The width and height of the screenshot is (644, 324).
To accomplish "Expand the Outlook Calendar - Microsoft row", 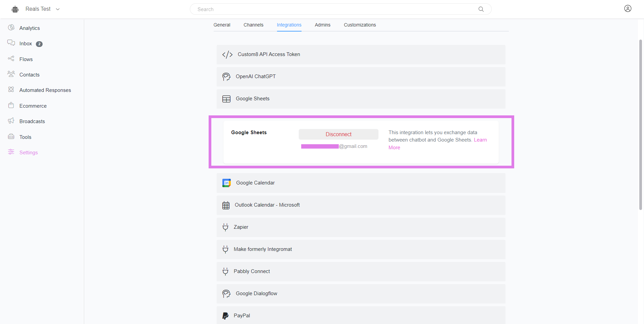I will pos(361,205).
